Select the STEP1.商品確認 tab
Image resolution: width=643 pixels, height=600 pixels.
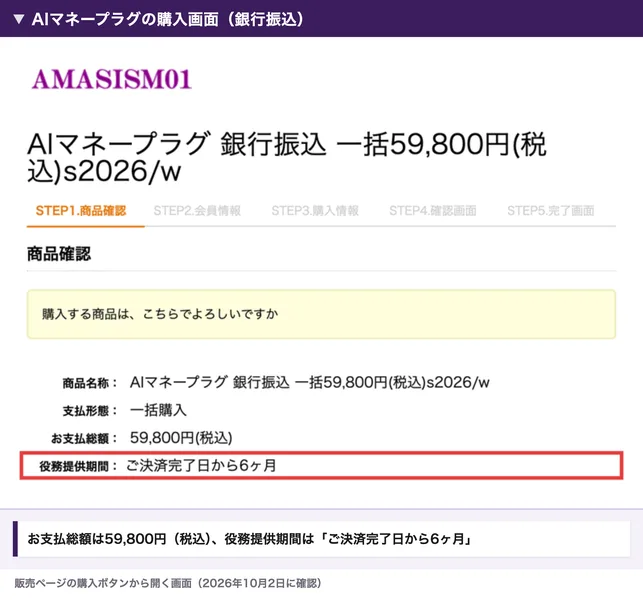tap(81, 211)
